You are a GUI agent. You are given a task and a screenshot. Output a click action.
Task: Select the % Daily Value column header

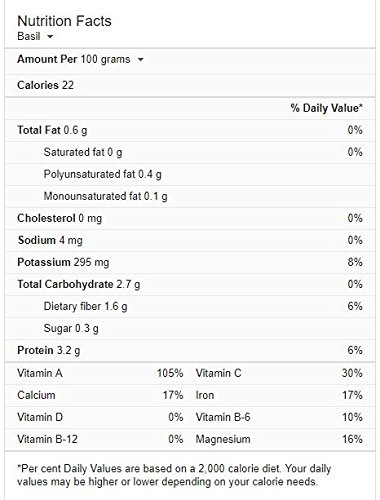point(326,108)
